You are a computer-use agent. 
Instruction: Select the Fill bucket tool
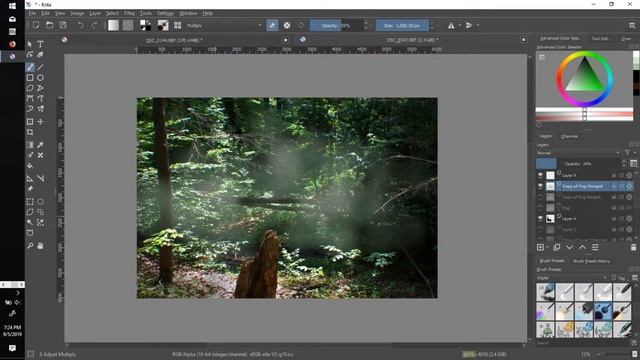pos(30,166)
